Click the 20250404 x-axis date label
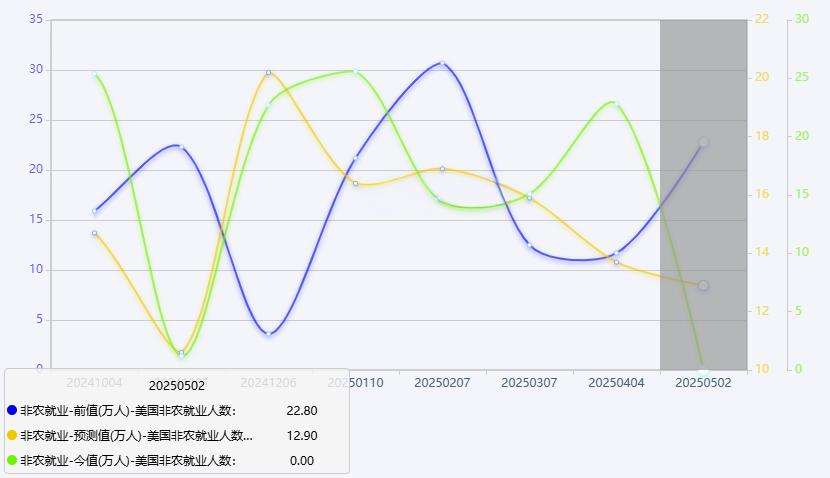830x478 pixels. point(616,382)
